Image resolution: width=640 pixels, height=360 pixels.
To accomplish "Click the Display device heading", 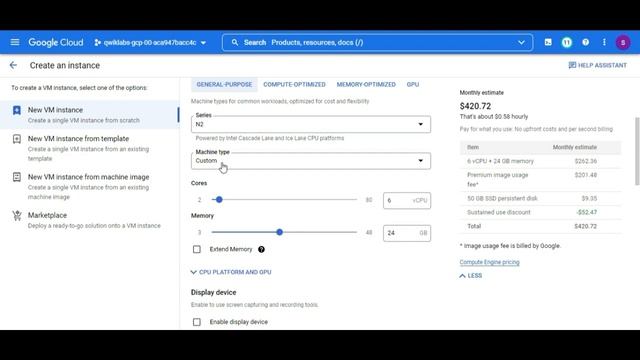I will click(213, 292).
